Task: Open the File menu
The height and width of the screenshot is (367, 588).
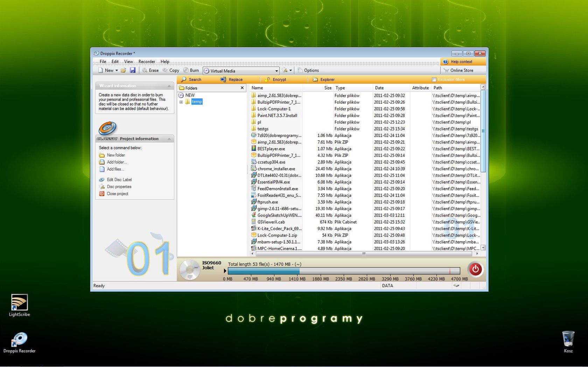Action: [x=103, y=62]
